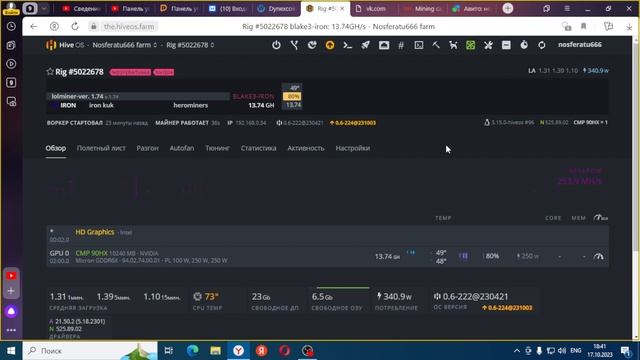Click the 80% fan speed badge in miner summary

point(292,96)
